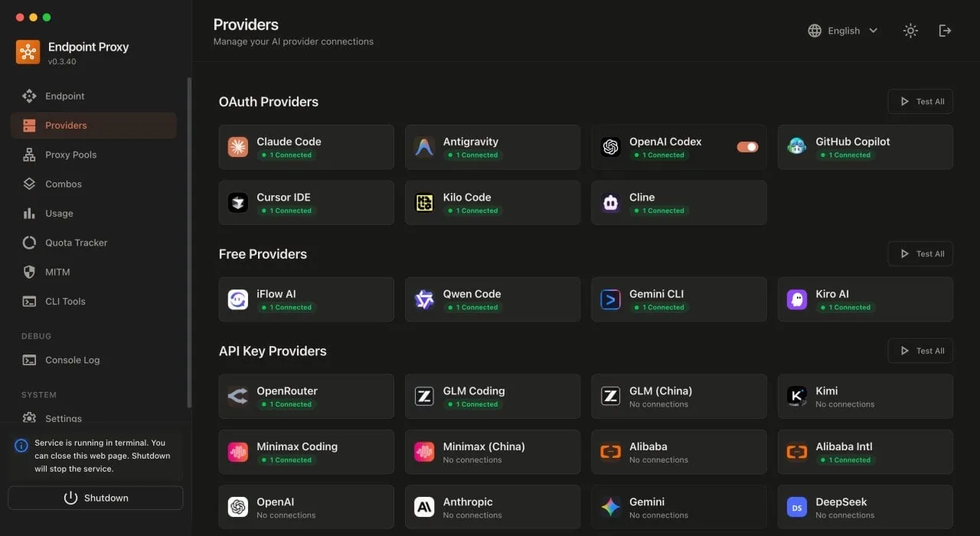Screen dimensions: 980x536
Task: Click the Qwen Code provider icon
Action: 424,299
